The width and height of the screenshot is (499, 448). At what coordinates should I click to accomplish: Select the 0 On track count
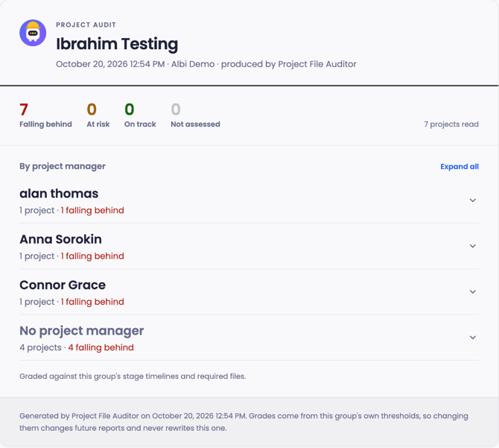140,115
